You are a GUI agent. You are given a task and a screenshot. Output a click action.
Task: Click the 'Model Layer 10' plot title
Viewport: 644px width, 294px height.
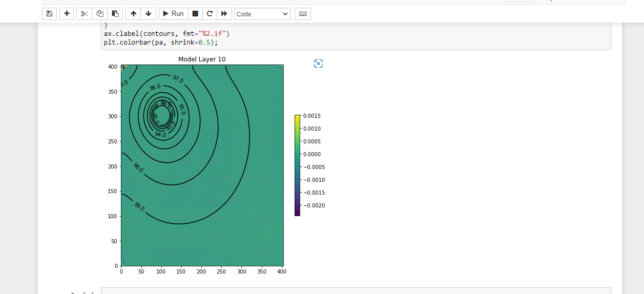[x=202, y=59]
